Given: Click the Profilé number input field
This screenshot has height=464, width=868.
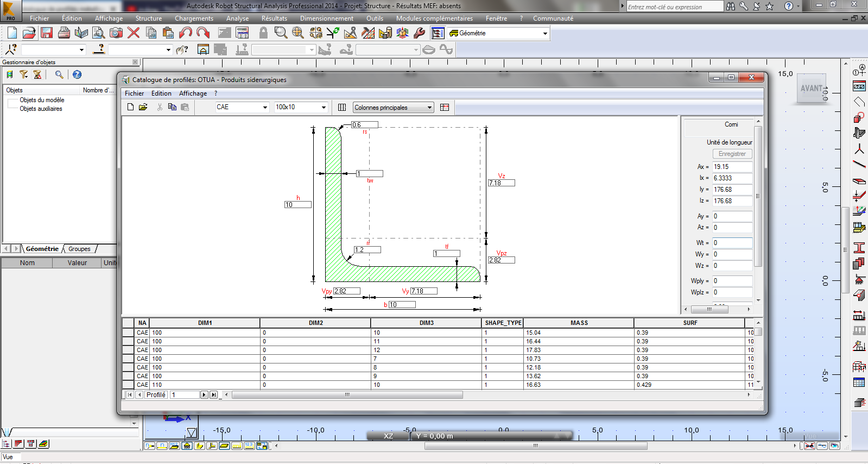Looking at the screenshot, I should coord(185,395).
